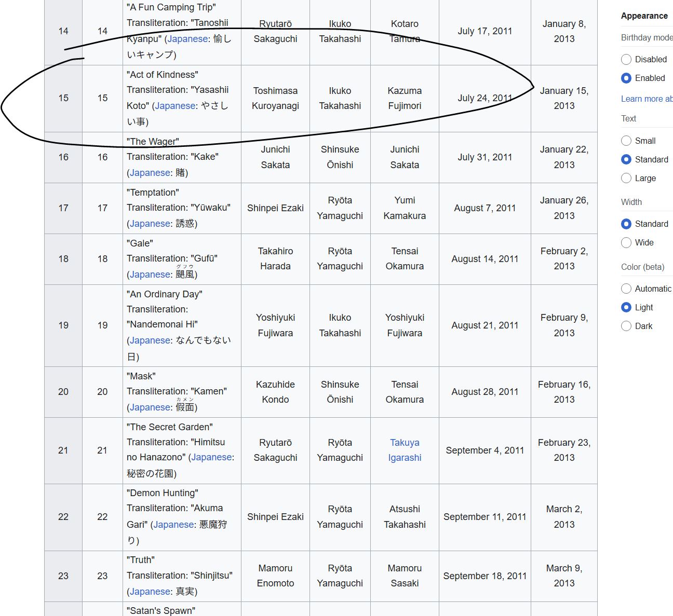
Task: Click the "Kazuhide Kondo" cell
Action: point(275,392)
